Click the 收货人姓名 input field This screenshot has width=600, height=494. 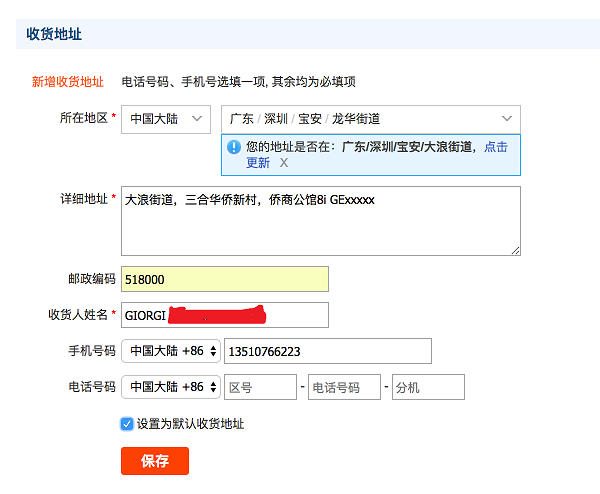(224, 315)
